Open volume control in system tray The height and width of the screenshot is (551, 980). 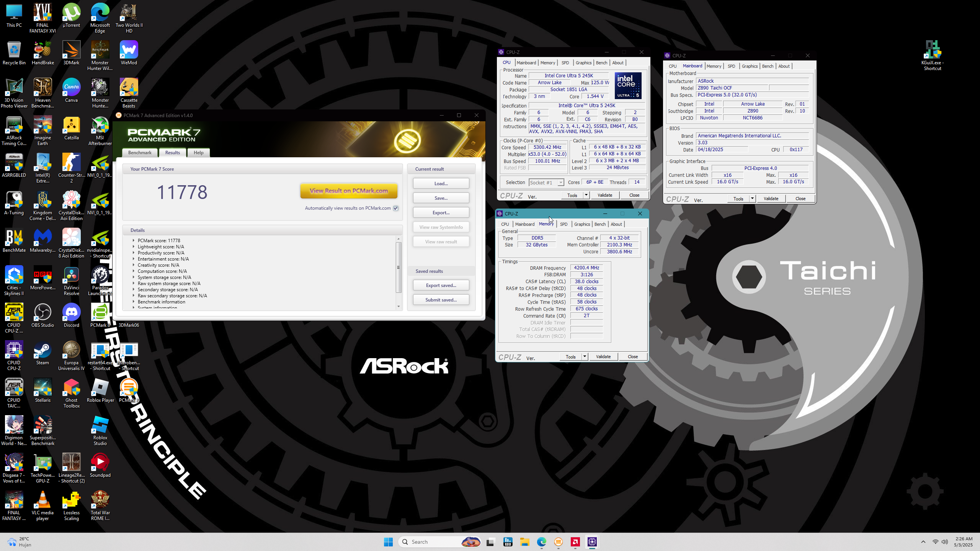coord(945,542)
